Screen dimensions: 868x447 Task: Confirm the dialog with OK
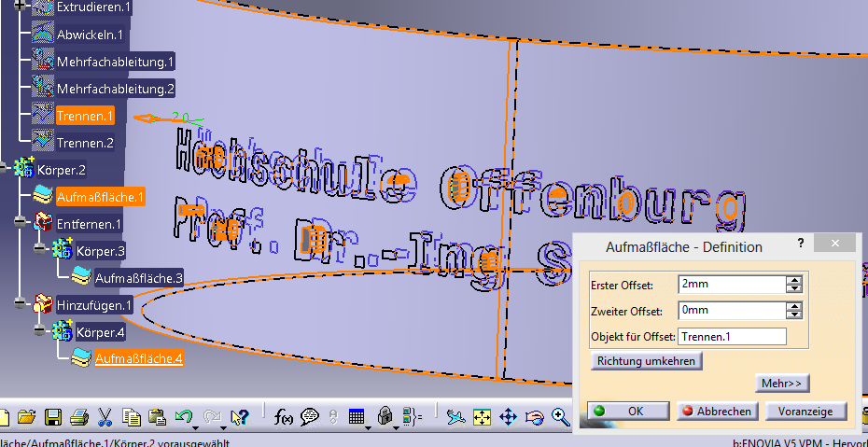tap(628, 411)
